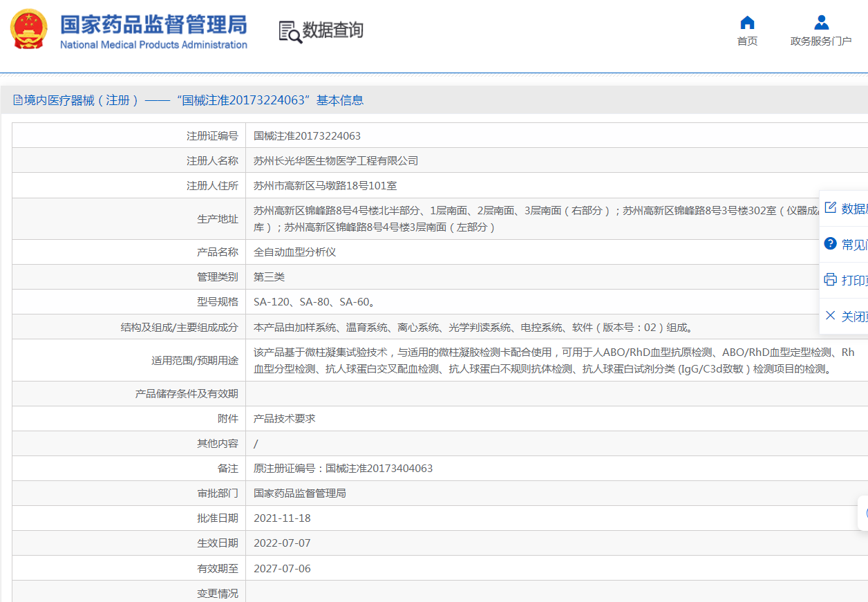Click the 其他内容 slash value
This screenshot has width=868, height=602.
256,444
